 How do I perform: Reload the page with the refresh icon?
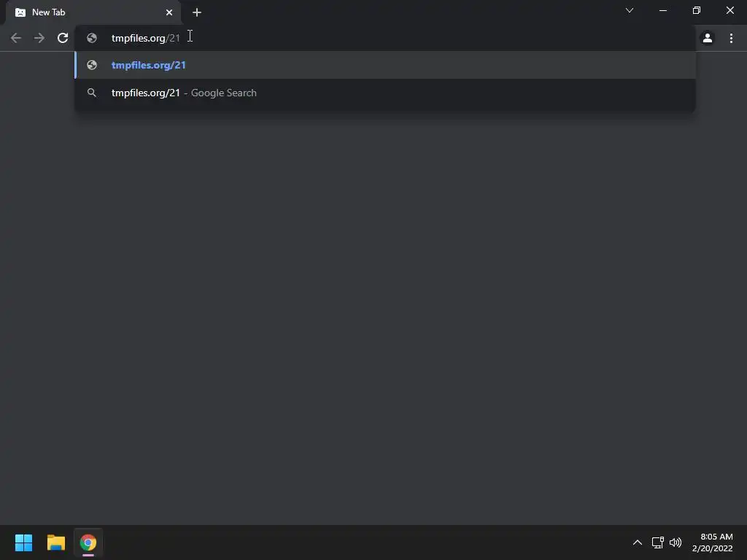click(x=63, y=38)
